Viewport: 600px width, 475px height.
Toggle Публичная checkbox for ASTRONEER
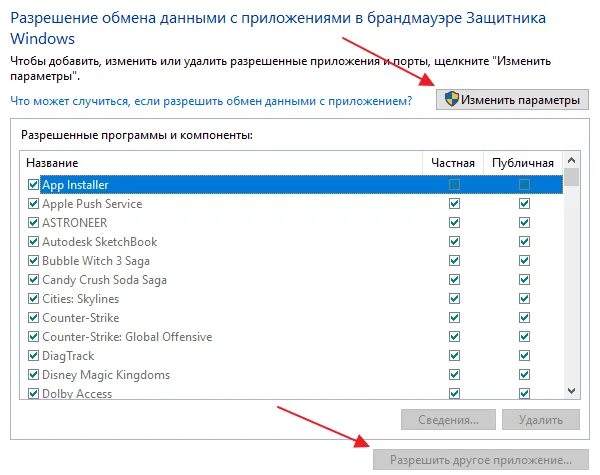(524, 222)
